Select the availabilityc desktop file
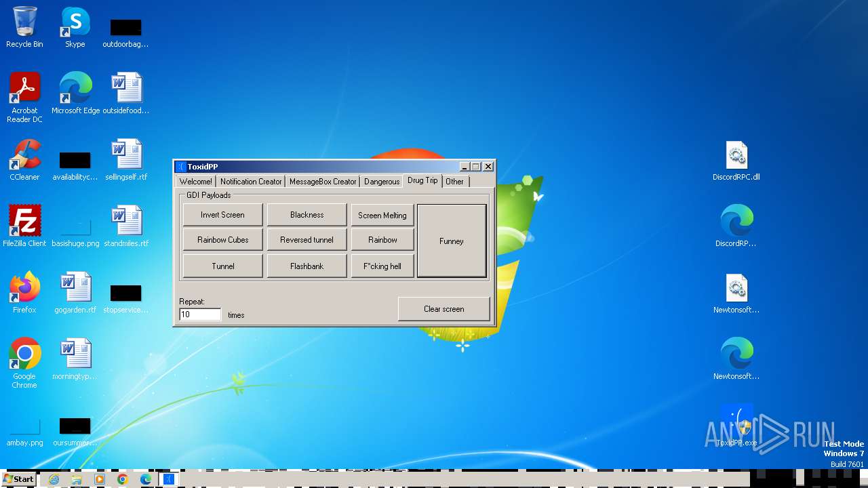Image resolution: width=868 pixels, height=488 pixels. [x=75, y=166]
